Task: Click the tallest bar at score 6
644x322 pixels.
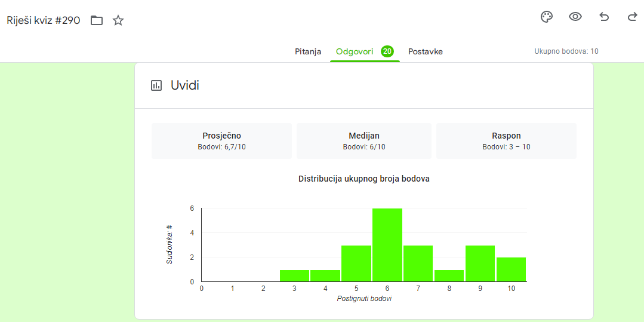Action: coord(387,245)
